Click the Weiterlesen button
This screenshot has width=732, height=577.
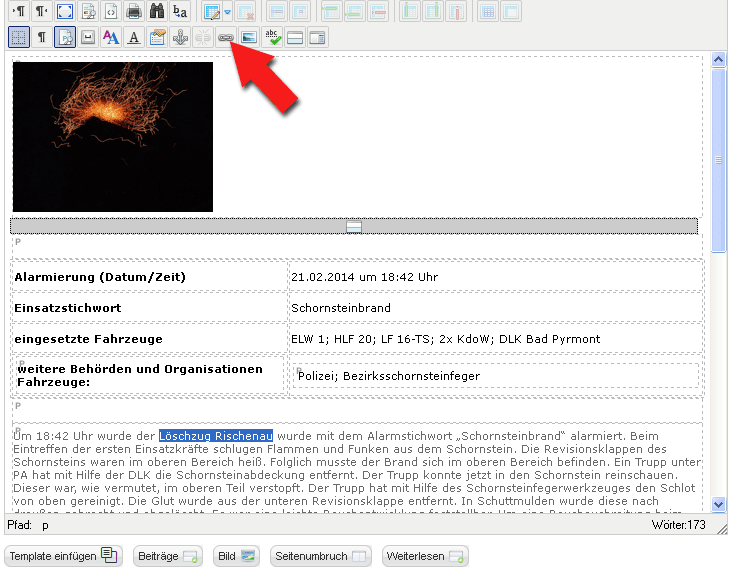click(x=425, y=556)
